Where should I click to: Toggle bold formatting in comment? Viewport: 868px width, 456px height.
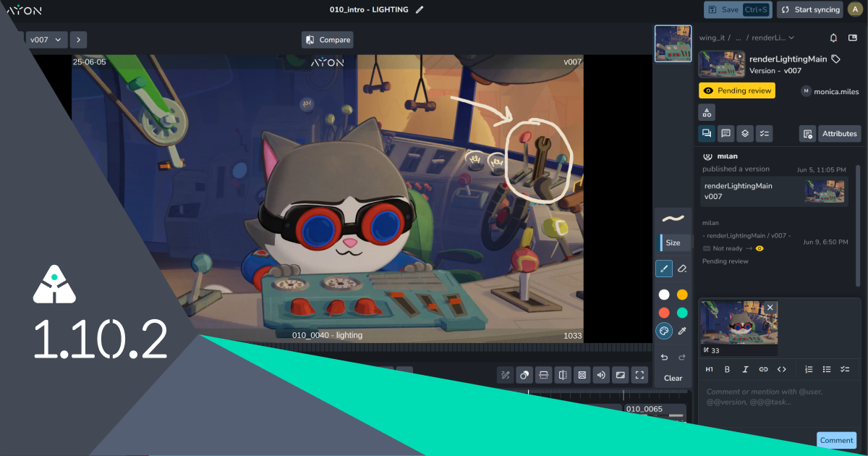click(728, 369)
